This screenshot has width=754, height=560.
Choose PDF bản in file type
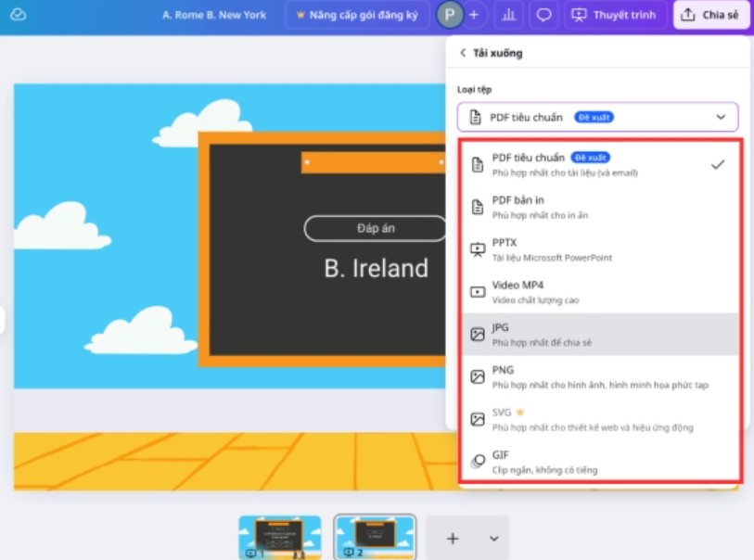(598, 207)
